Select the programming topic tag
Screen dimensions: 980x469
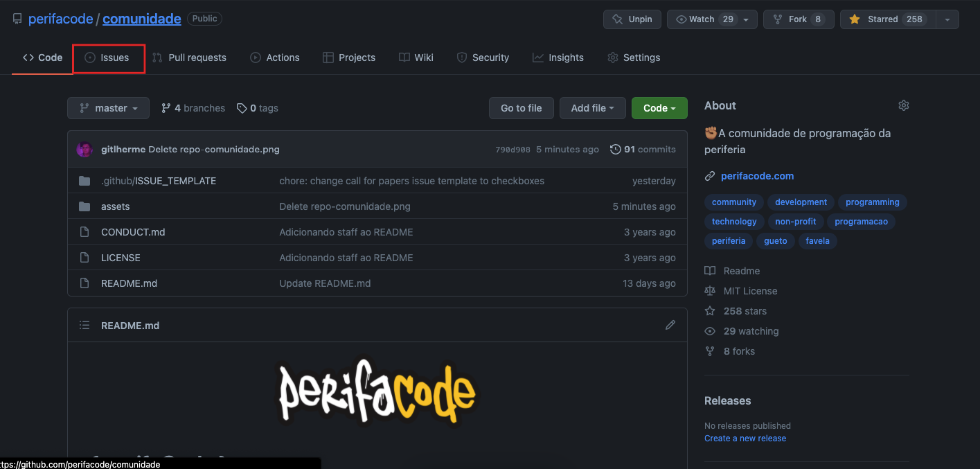coord(873,202)
